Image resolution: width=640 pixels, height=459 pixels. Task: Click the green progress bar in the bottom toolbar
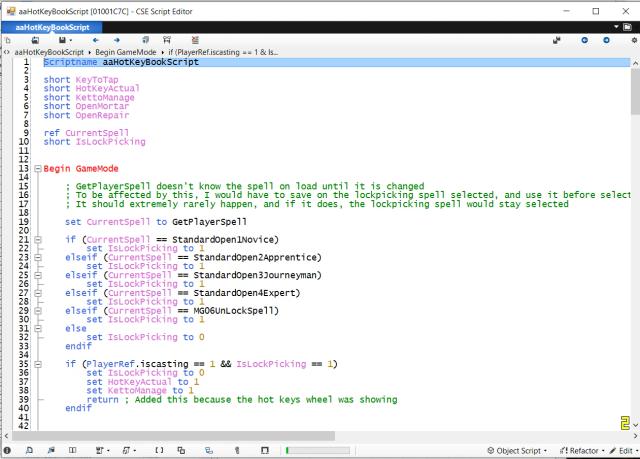[x=317, y=450]
